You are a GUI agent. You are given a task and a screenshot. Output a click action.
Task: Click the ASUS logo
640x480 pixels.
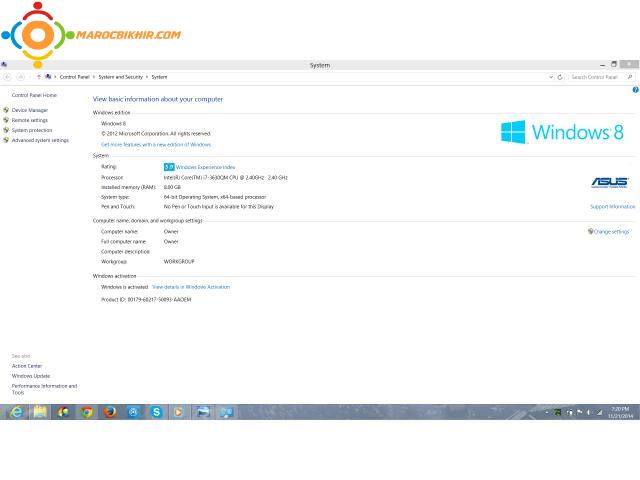click(610, 182)
